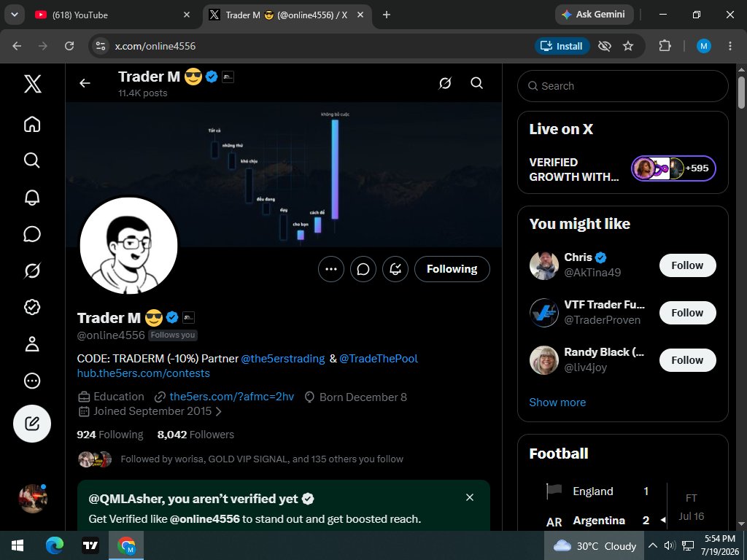Toggle post notifications bell for Trader M
The width and height of the screenshot is (747, 560).
[x=395, y=269]
